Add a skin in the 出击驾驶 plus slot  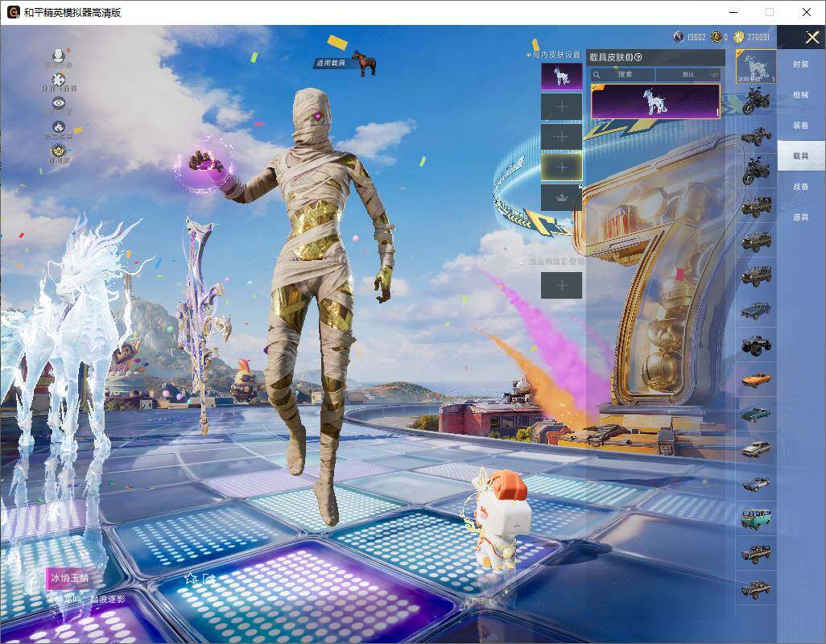pyautogui.click(x=562, y=286)
